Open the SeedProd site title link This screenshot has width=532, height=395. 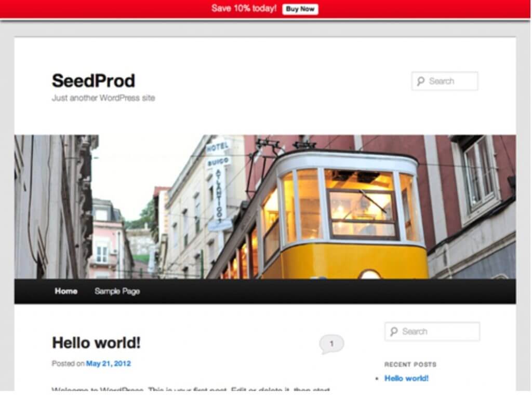[94, 80]
